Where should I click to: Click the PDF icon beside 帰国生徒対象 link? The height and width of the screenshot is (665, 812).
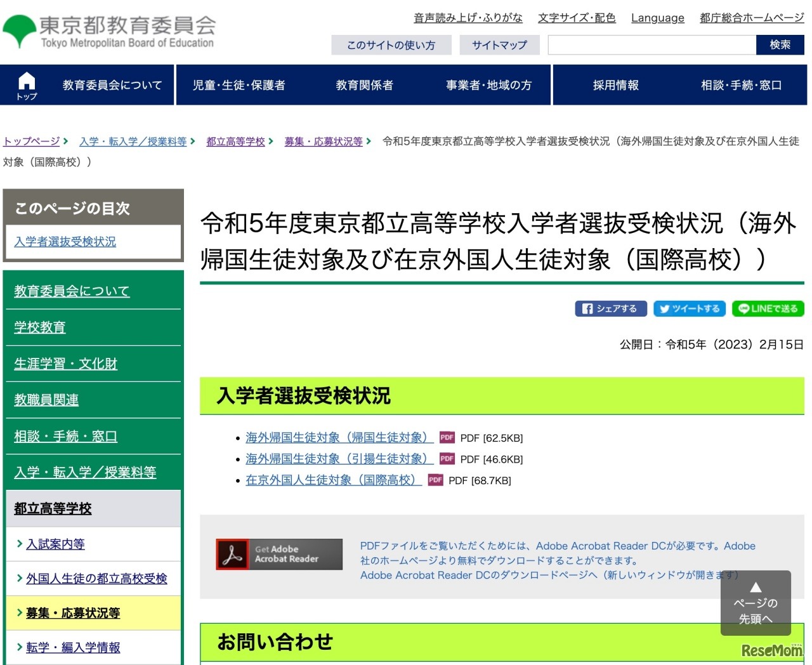(x=446, y=437)
